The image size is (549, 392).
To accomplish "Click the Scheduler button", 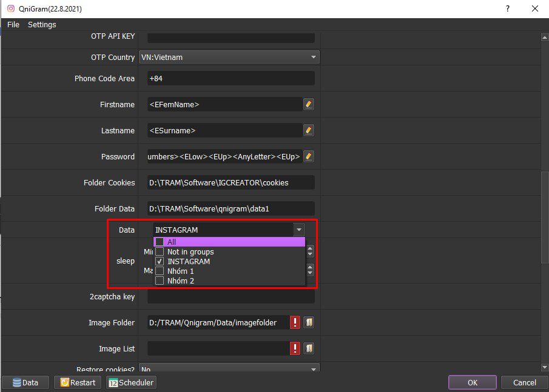I will coord(131,382).
